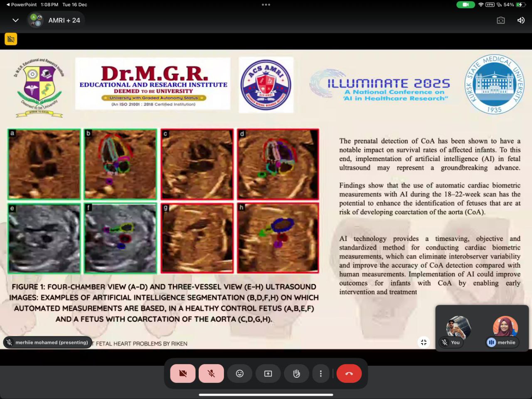
Task: Collapse the call with the down chevron
Action: (15, 20)
